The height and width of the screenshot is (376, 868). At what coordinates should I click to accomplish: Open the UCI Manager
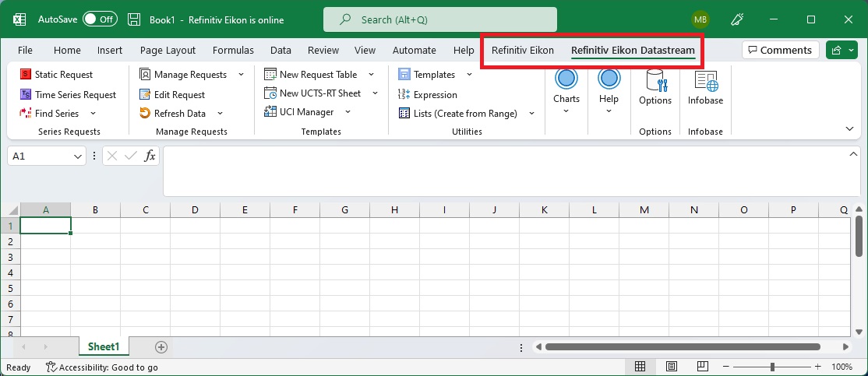tap(299, 112)
